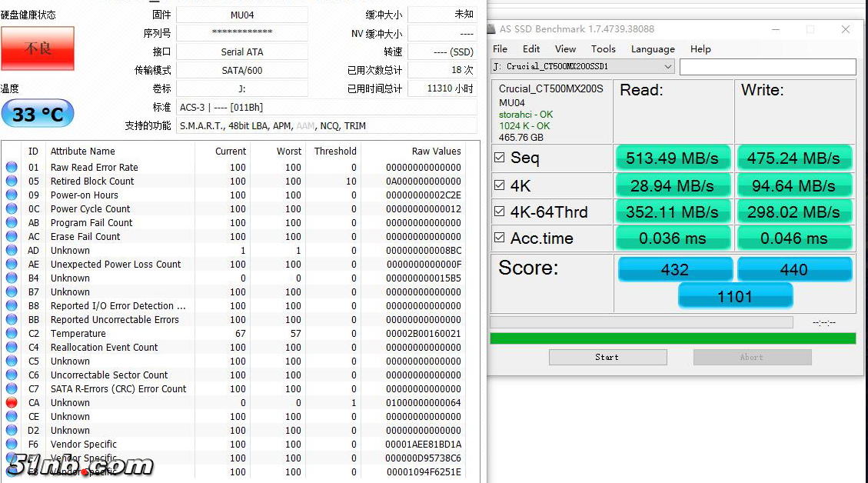Click the green benchmark progress bar
Viewport: 868px width, 483px height.
(x=672, y=338)
